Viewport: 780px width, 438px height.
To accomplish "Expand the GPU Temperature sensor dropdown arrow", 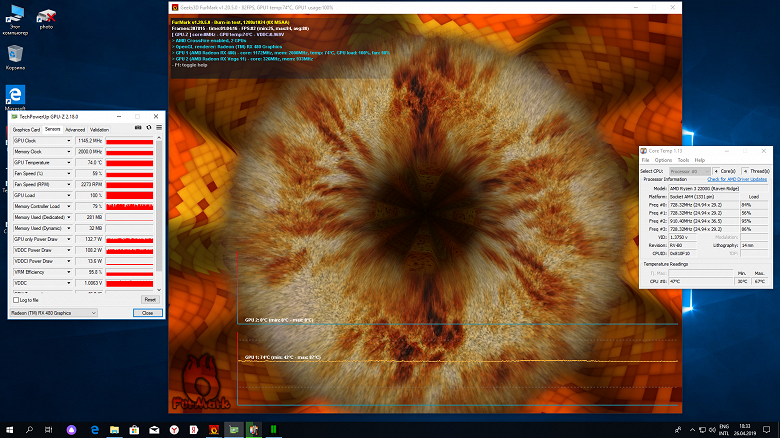I will pos(69,163).
